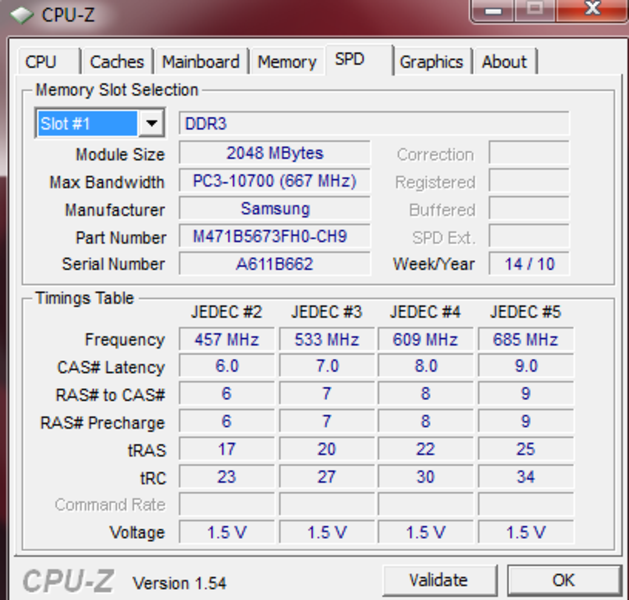Select the SPD tab
The height and width of the screenshot is (600, 629).
pos(359,59)
